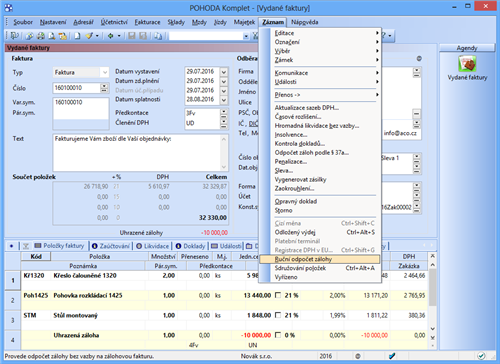This screenshot has height=364, width=500.
Task: Open the Datum zd.plnění date dropdown
Action: tap(224, 81)
